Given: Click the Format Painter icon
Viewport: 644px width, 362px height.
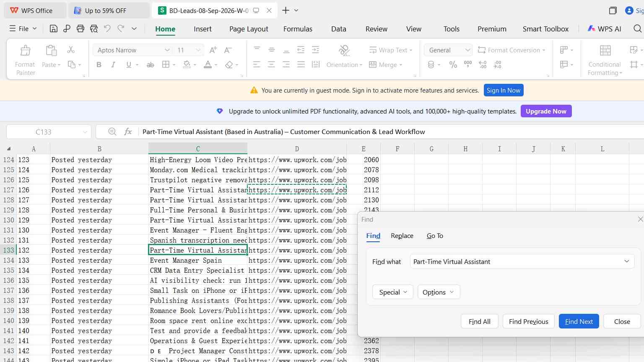Looking at the screenshot, I should point(25,51).
